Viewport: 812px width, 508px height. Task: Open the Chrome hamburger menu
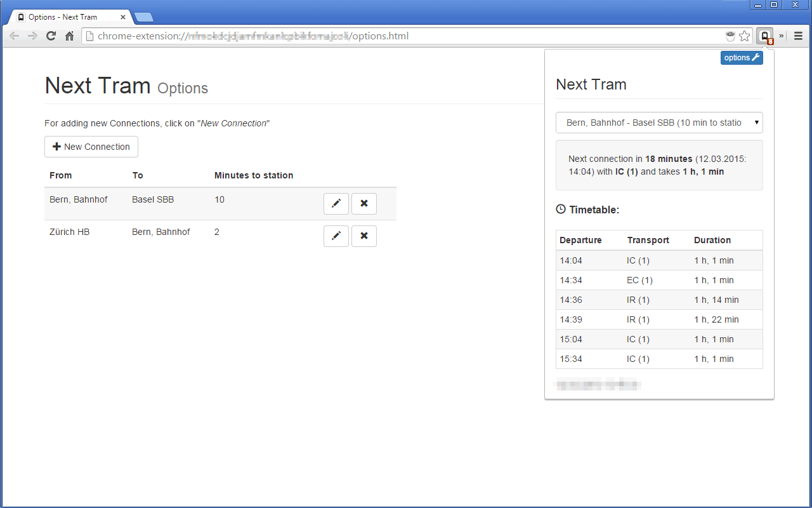click(798, 36)
